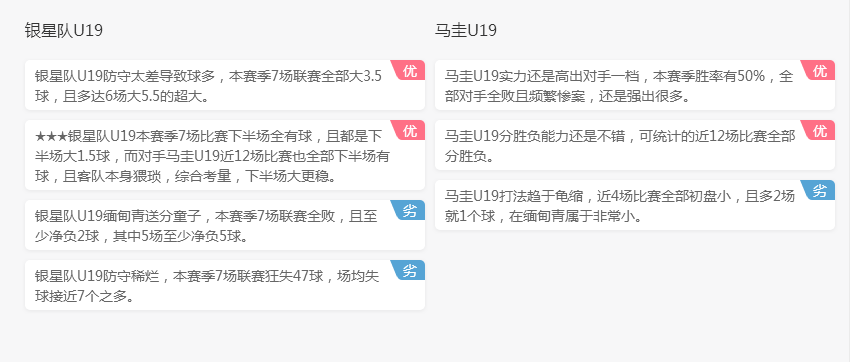This screenshot has width=852, height=362.
Task: Select the card about 下半场全有球
Action: click(x=225, y=155)
